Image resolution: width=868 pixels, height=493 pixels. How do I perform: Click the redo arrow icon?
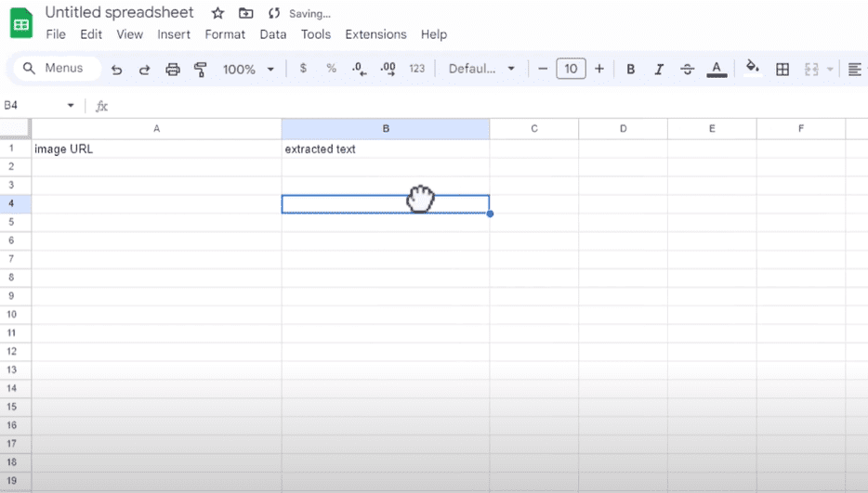coord(144,70)
